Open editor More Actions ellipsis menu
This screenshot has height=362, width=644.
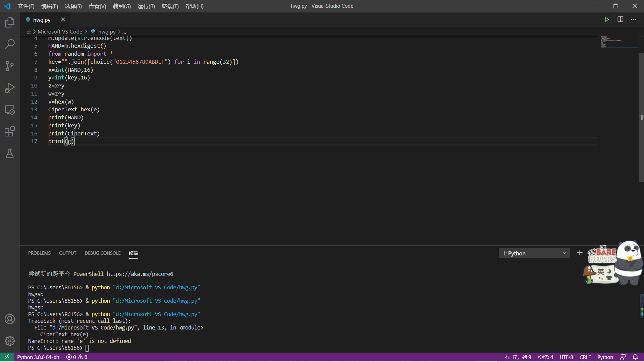[x=633, y=19]
